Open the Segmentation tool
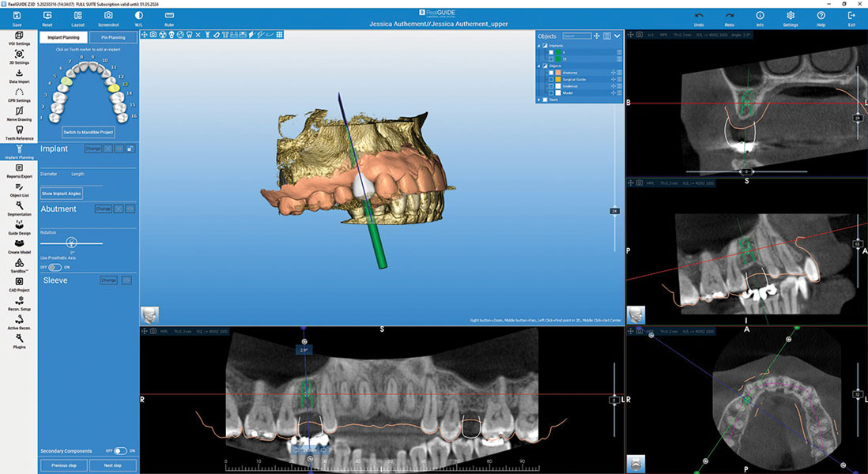 (18, 206)
